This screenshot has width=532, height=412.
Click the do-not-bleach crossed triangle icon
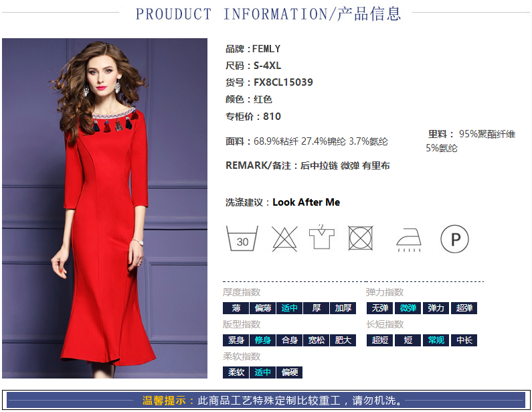click(x=284, y=238)
